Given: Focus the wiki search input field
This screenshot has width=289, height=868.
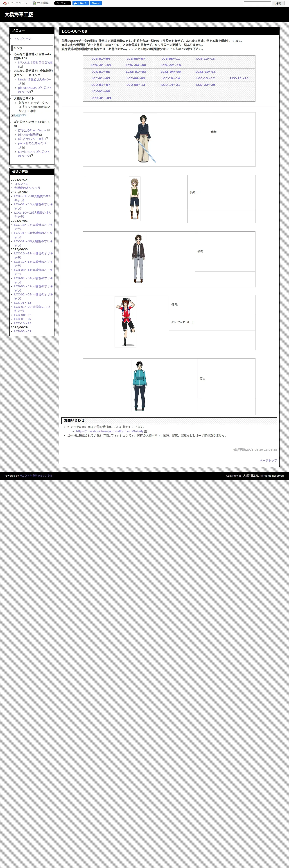Looking at the screenshot, I should click(257, 3).
